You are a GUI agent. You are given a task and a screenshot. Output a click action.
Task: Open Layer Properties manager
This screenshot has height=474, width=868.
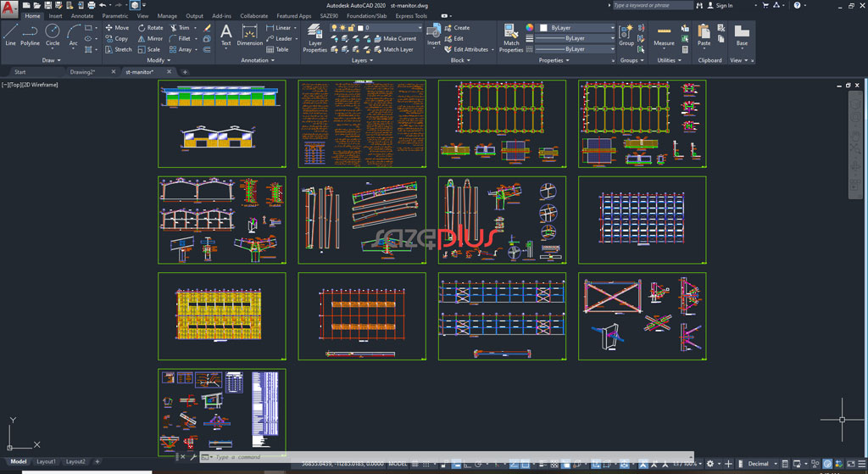pyautogui.click(x=315, y=38)
